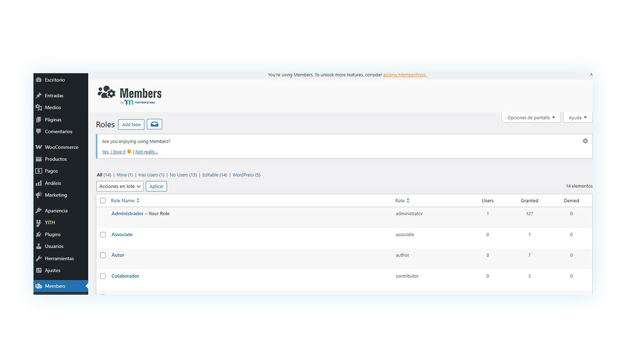The image size is (630, 364).
Task: Click the Role column sort arrows
Action: pyautogui.click(x=408, y=201)
